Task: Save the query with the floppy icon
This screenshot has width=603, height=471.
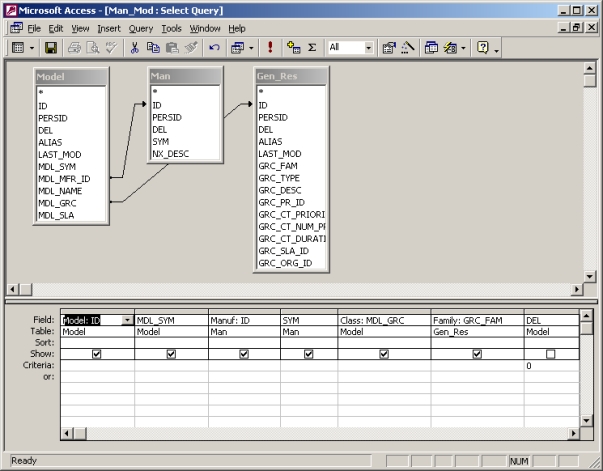Action: coord(51,48)
